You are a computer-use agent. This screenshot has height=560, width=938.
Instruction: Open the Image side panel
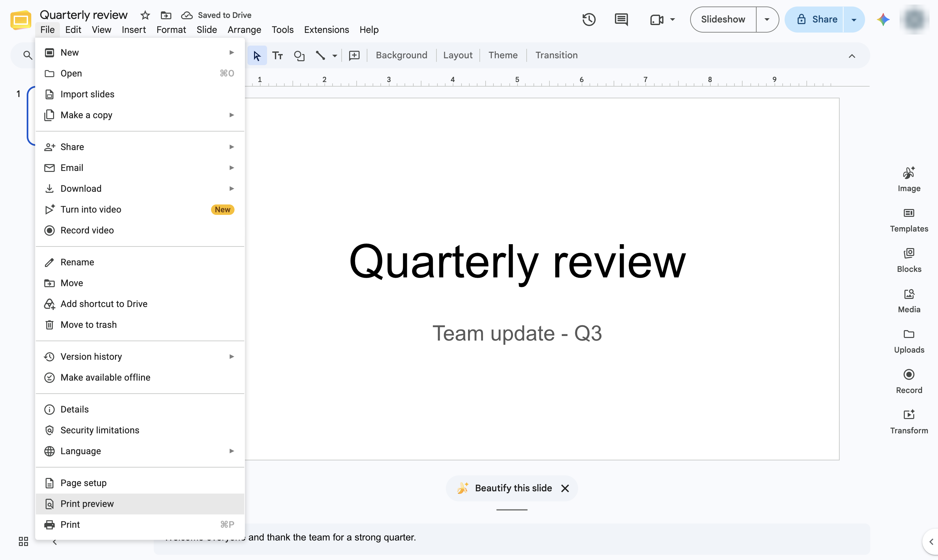click(909, 180)
